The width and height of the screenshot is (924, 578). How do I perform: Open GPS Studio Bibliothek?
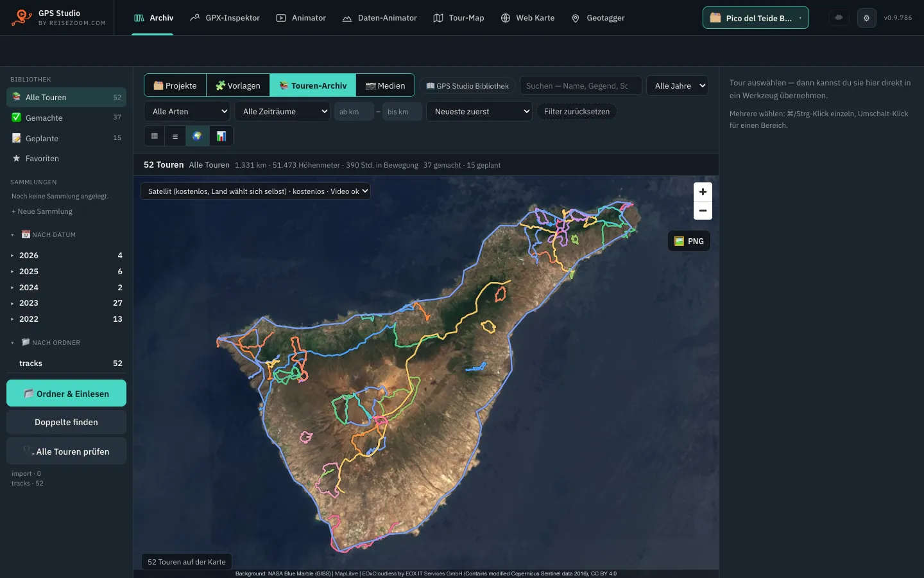(468, 85)
